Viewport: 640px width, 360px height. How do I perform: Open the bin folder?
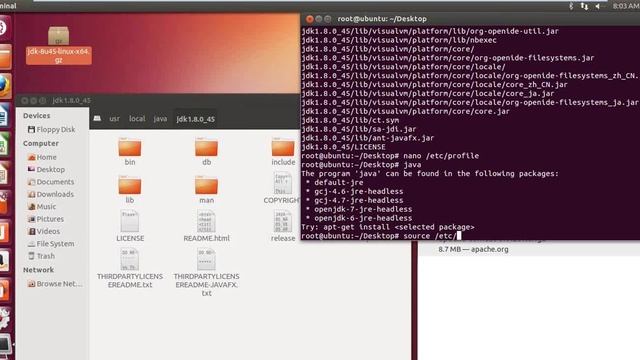tap(130, 152)
